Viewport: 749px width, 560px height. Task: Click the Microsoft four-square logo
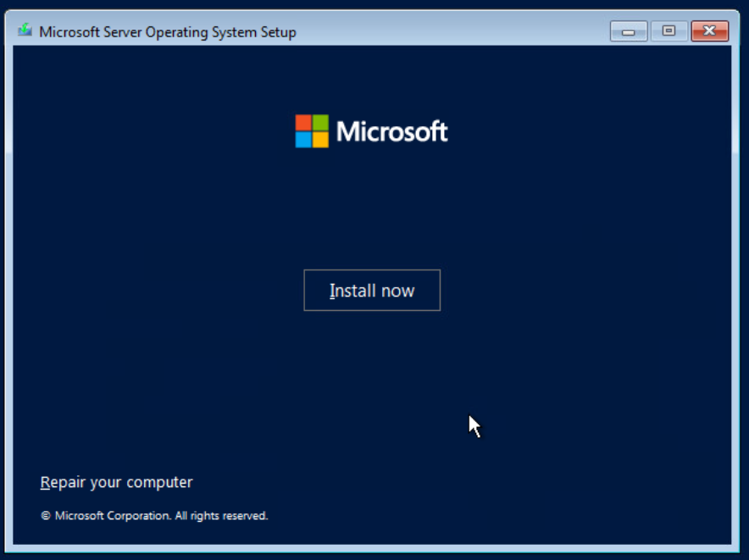click(312, 131)
